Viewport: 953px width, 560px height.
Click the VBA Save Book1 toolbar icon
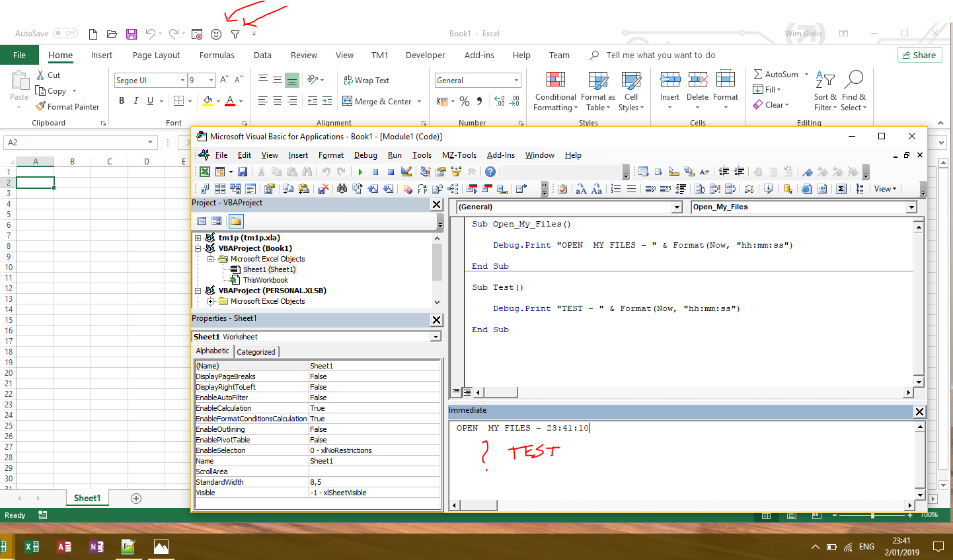243,172
